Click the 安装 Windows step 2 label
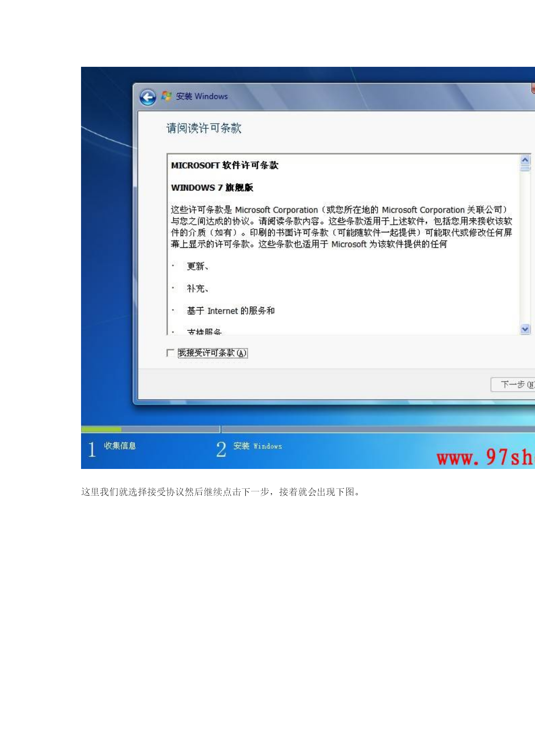Screen dimensions: 535x756 258,446
